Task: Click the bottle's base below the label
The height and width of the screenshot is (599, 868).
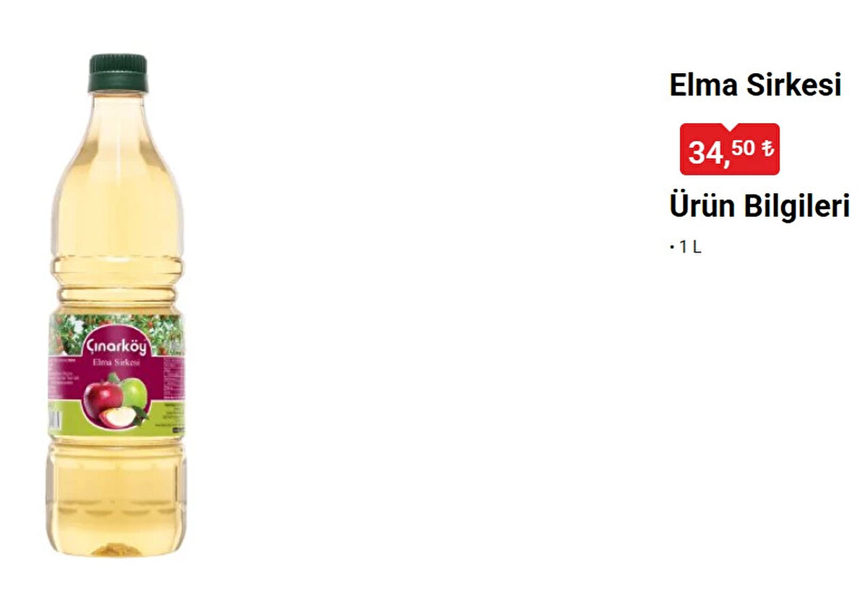Action: coord(117,499)
